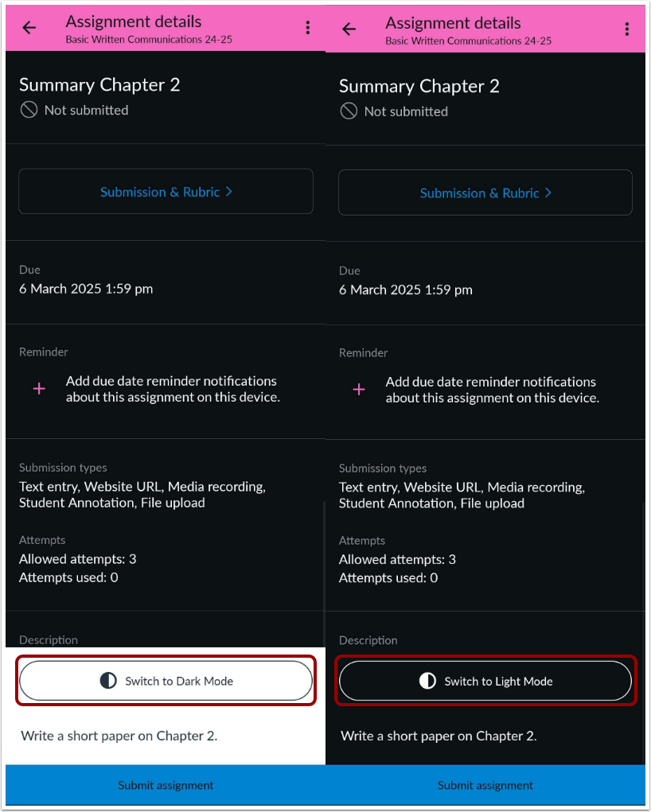
Task: Click the due date 6 March 2025 text
Action: point(86,289)
